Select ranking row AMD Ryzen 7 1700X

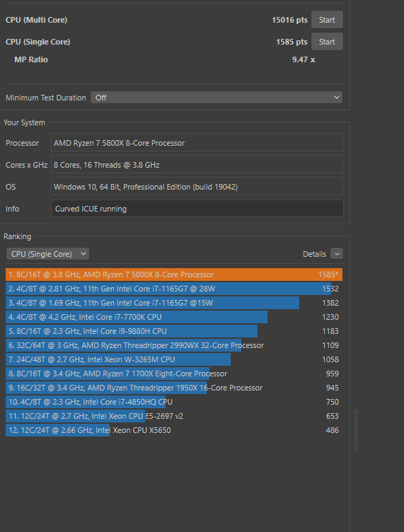click(174, 374)
